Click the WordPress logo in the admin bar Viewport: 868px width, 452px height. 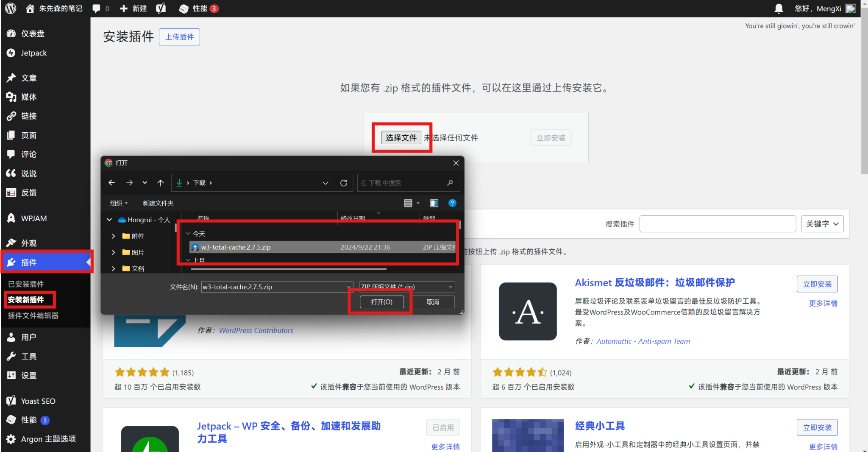tap(11, 8)
